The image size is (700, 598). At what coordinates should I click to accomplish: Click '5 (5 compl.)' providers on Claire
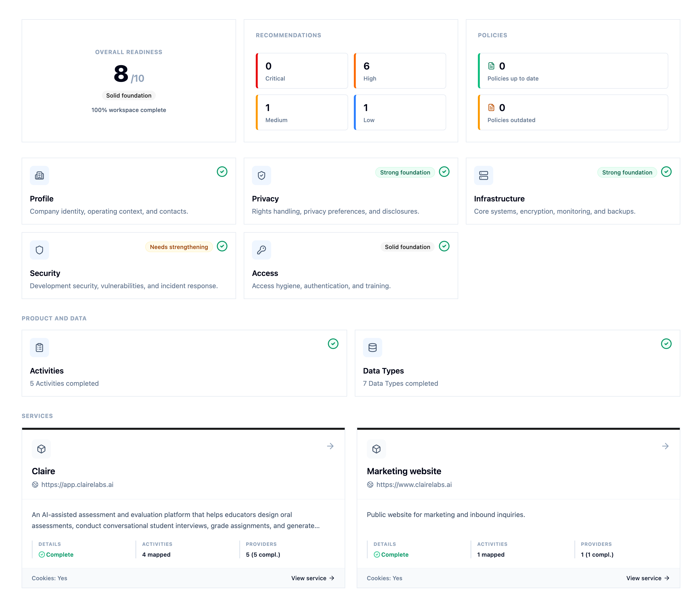tap(263, 554)
